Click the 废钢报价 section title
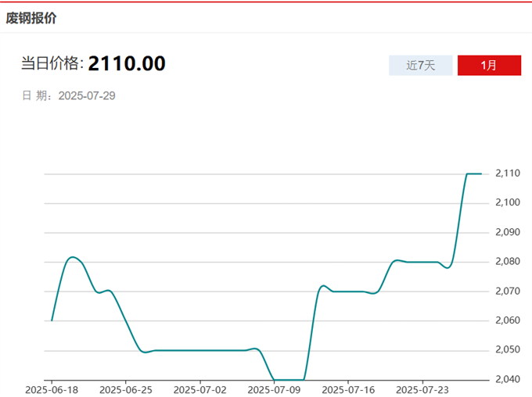This screenshot has height=397, width=532. [x=31, y=17]
